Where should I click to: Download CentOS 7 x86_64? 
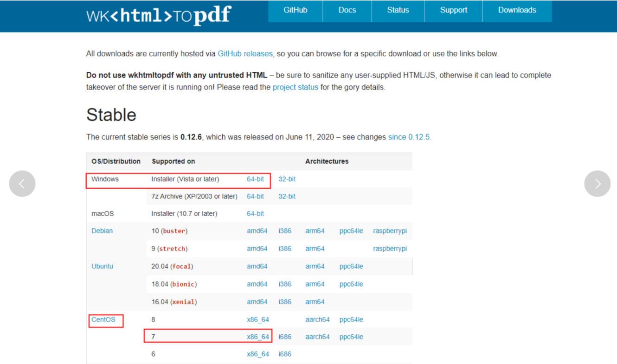click(258, 337)
